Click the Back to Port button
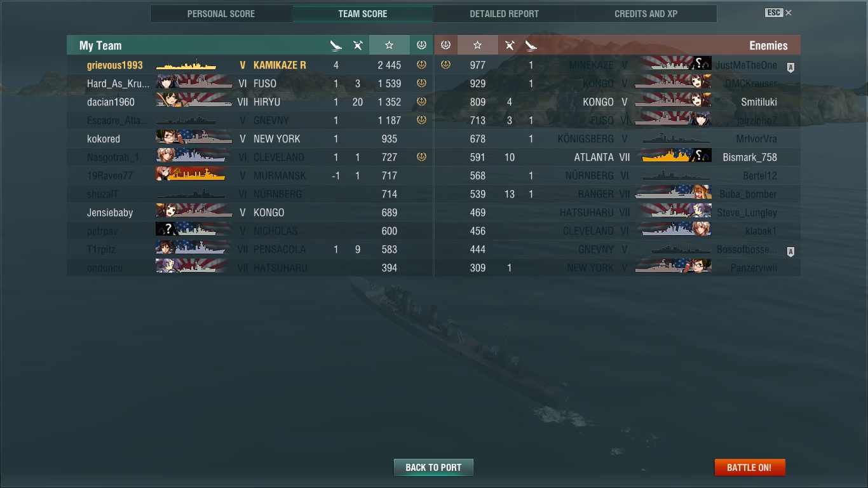 [433, 467]
